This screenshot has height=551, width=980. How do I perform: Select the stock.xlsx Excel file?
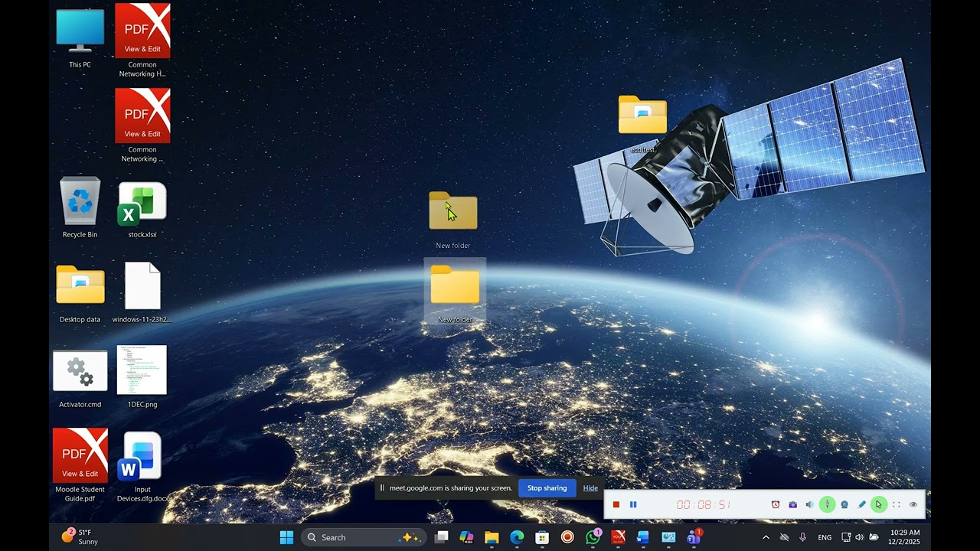click(142, 209)
